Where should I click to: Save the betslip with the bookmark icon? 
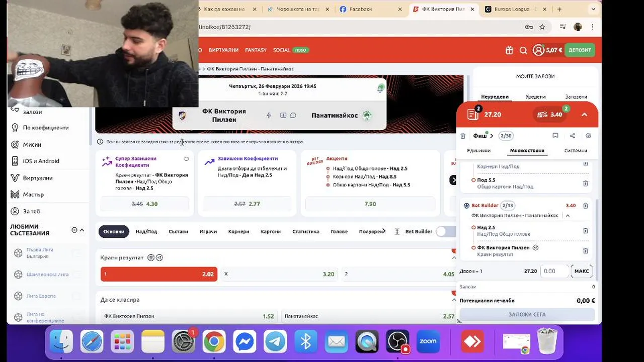point(555,136)
